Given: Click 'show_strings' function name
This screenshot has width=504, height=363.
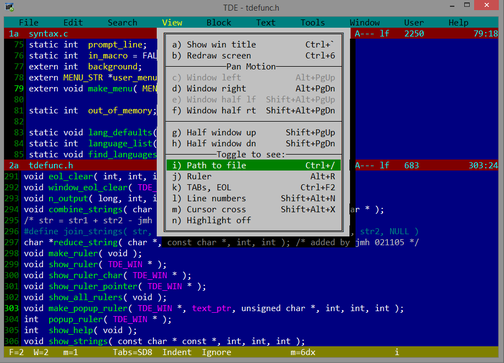Looking at the screenshot, I should [x=78, y=341].
